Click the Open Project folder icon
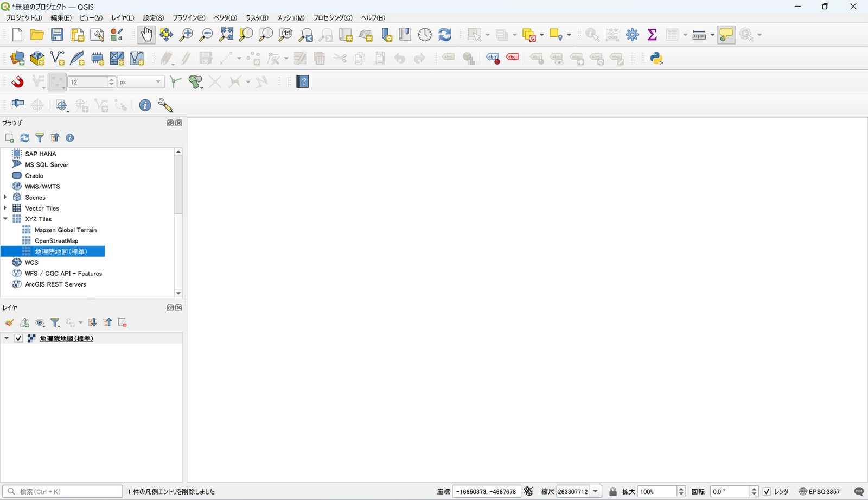 coord(37,35)
